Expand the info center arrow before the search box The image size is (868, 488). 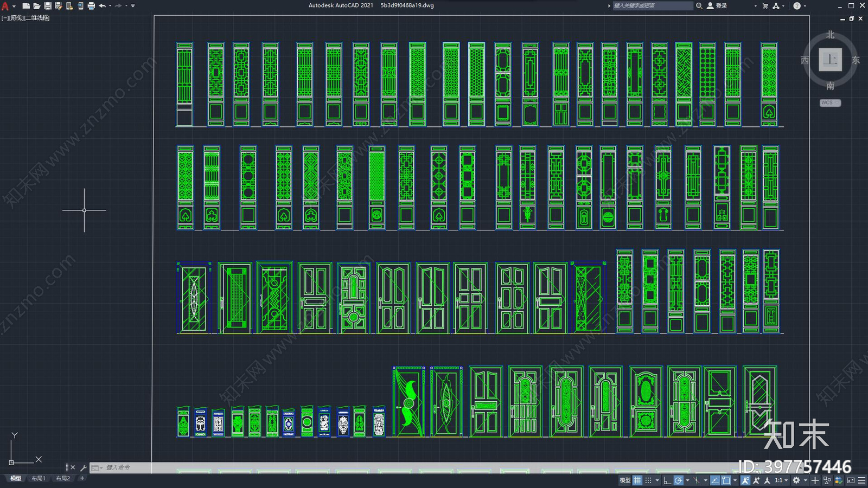coord(609,6)
